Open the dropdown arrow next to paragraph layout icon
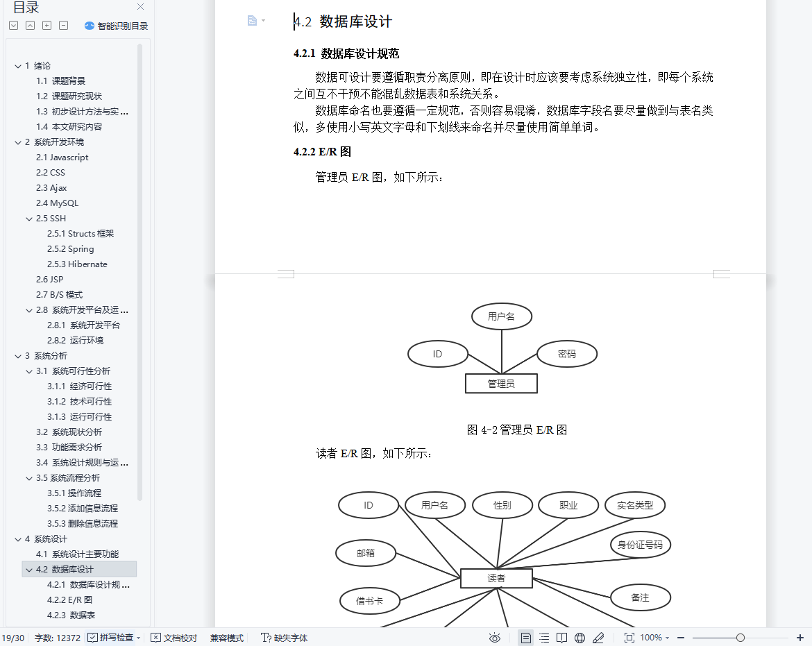Screen dimensions: 812x646 point(264,21)
